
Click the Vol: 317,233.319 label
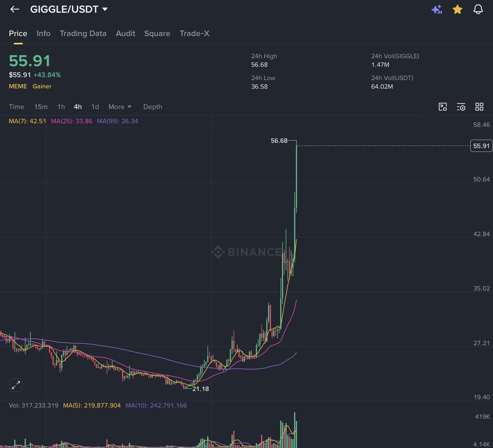(x=34, y=405)
